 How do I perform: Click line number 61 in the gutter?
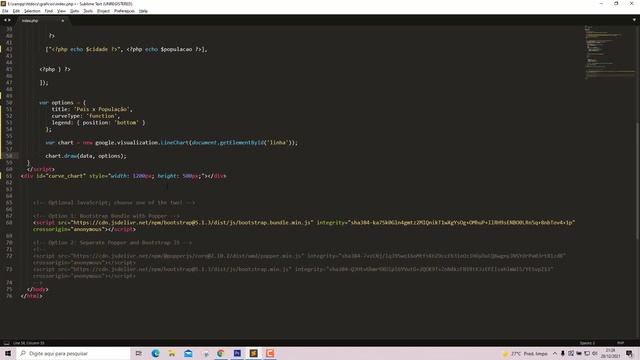click(9, 176)
